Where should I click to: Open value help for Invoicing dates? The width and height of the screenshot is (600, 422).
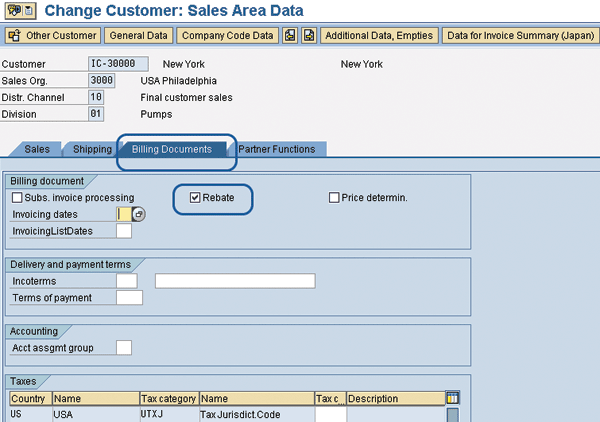[x=139, y=214]
